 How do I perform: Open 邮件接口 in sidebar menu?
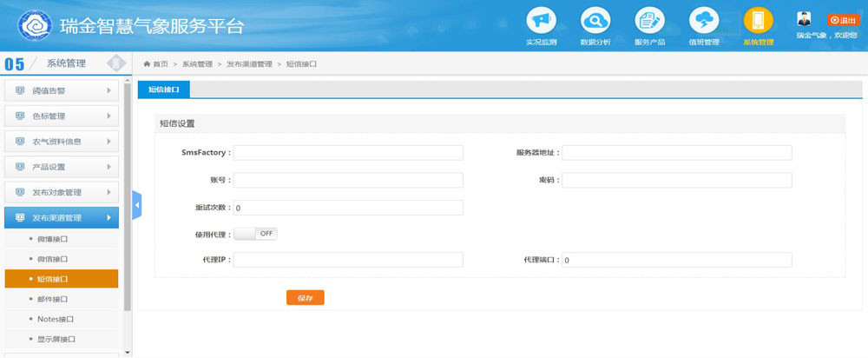[x=52, y=299]
